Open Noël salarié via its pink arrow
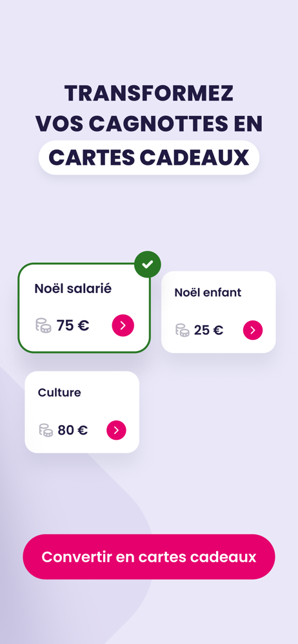The width and height of the screenshot is (298, 644). point(123,326)
